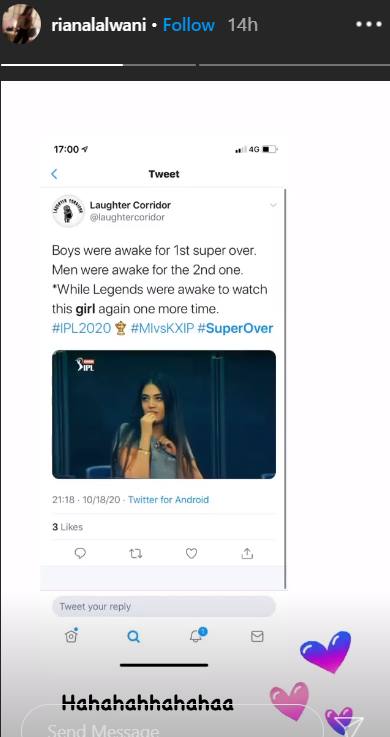The width and height of the screenshot is (390, 737).
Task: Focus the Tweet your reply field
Action: (x=164, y=606)
